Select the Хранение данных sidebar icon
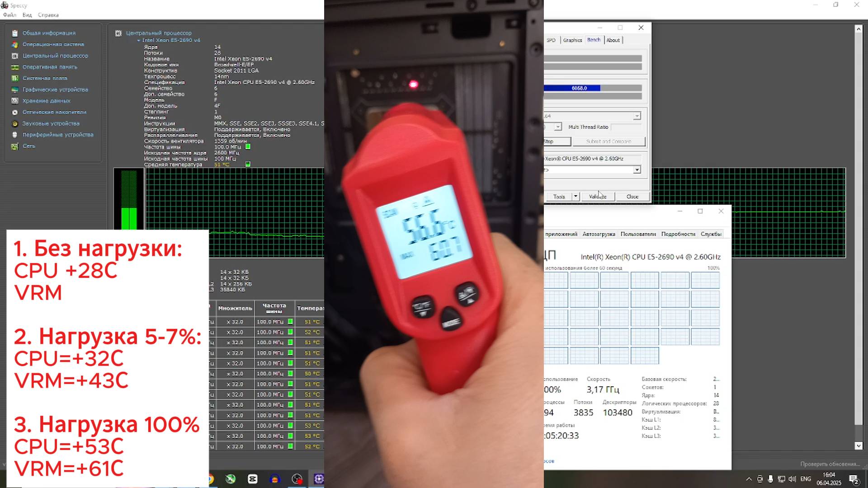Screen dimensions: 868x488 (x=15, y=101)
